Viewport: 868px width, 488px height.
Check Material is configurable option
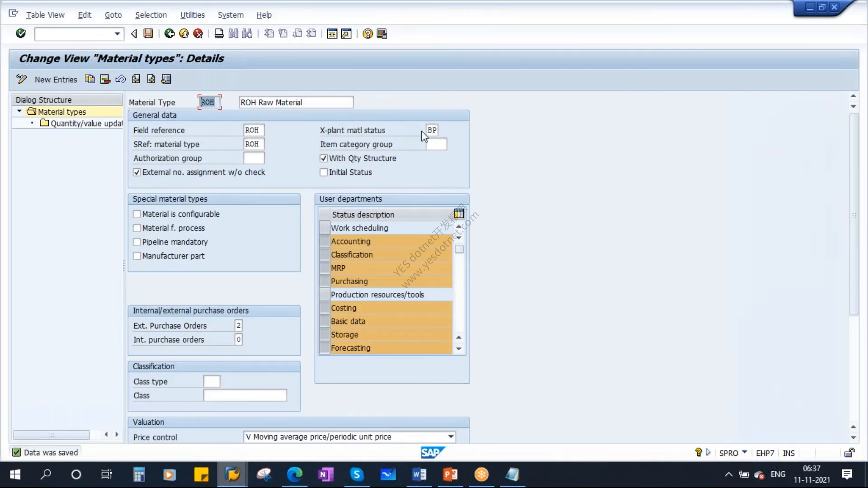[137, 214]
